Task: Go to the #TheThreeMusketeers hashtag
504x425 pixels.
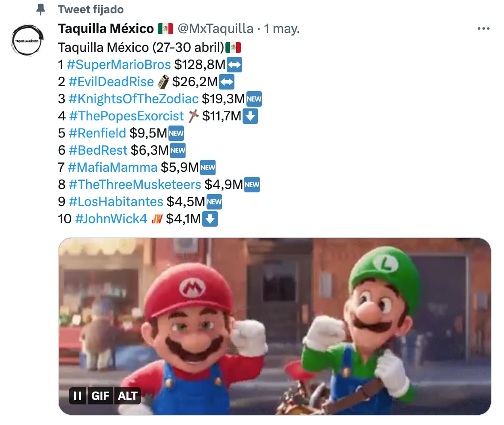Action: 135,185
